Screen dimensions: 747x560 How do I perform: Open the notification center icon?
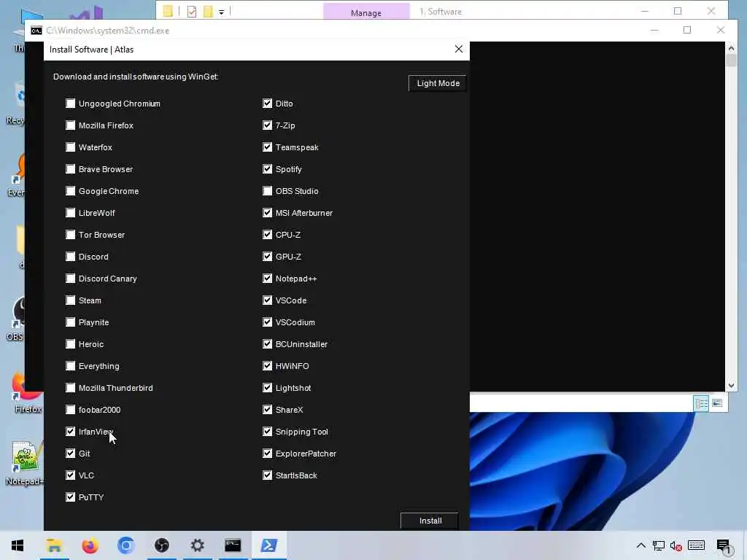[x=723, y=545]
